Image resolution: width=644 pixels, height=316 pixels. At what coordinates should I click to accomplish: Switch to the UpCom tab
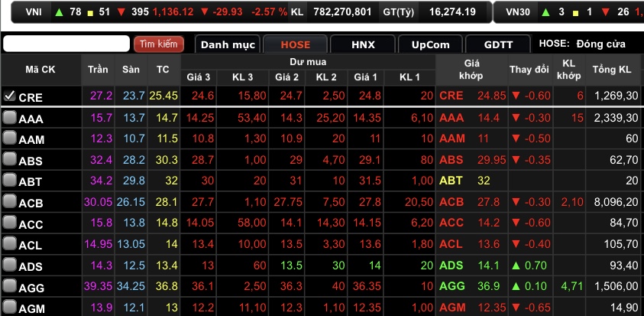(430, 44)
